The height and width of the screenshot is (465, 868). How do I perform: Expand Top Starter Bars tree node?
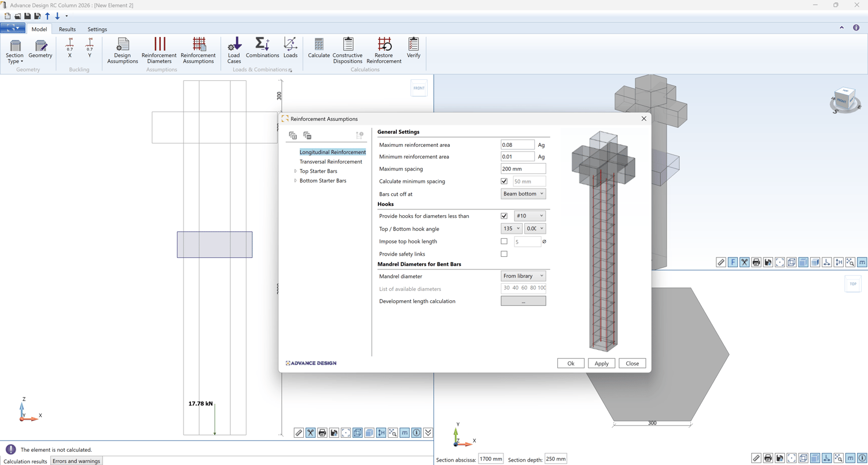point(296,171)
